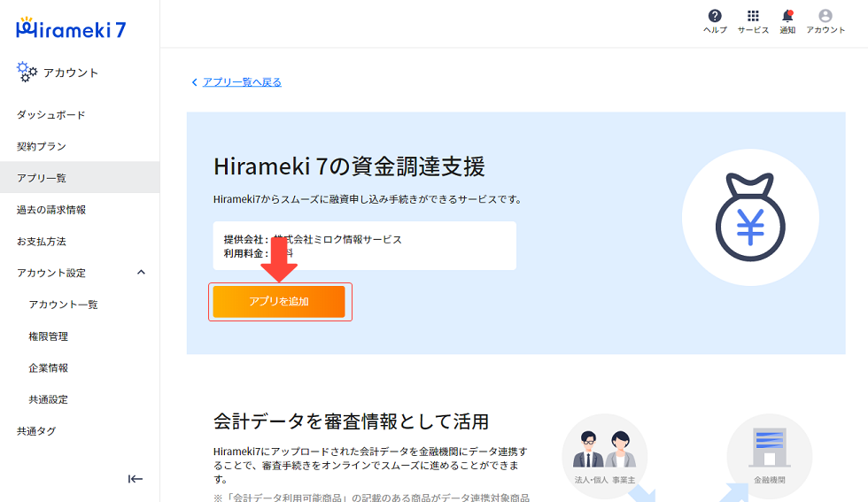Open 共通設定 submenu item
868x502 pixels.
[80, 399]
